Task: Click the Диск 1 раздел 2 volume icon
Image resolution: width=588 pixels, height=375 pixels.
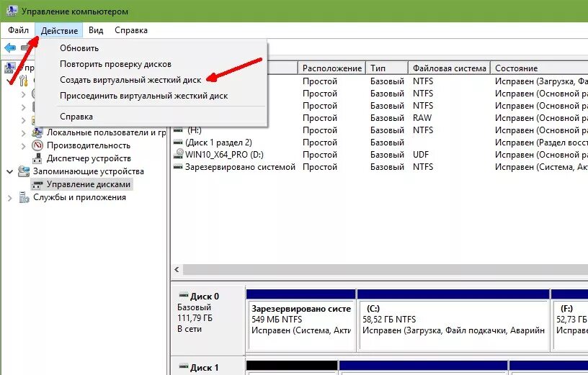Action: [x=178, y=143]
